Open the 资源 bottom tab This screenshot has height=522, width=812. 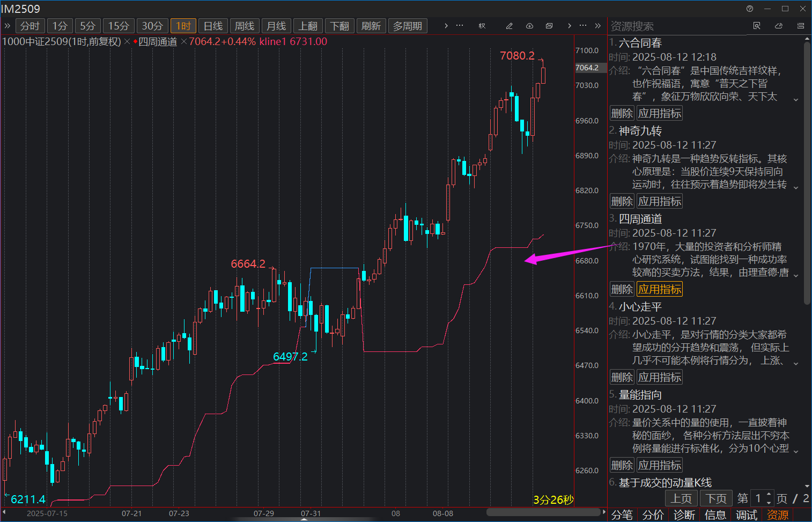(x=778, y=515)
